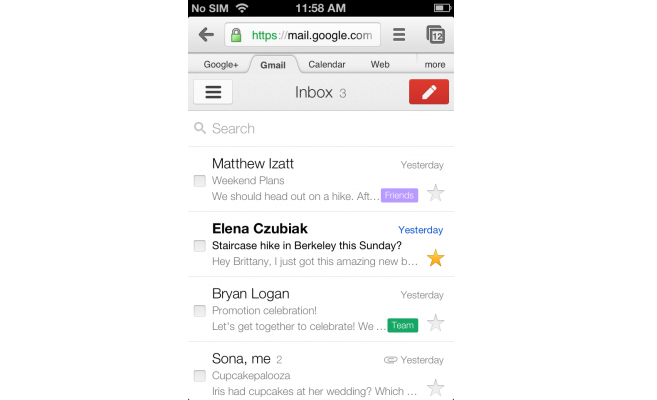
Task: Click the attachment paperclip on Sona email
Action: click(x=390, y=360)
